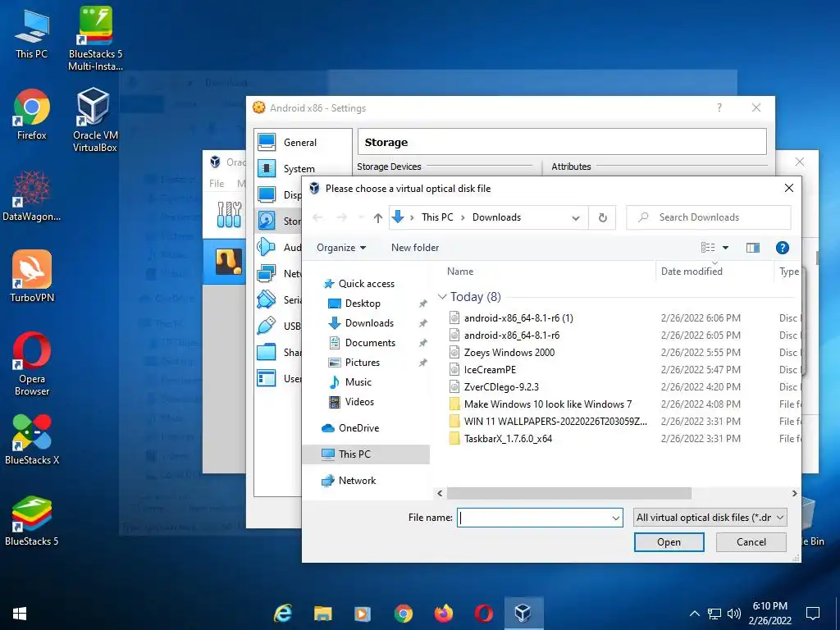
Task: Select Shared Folders icon in Settings
Action: (267, 352)
